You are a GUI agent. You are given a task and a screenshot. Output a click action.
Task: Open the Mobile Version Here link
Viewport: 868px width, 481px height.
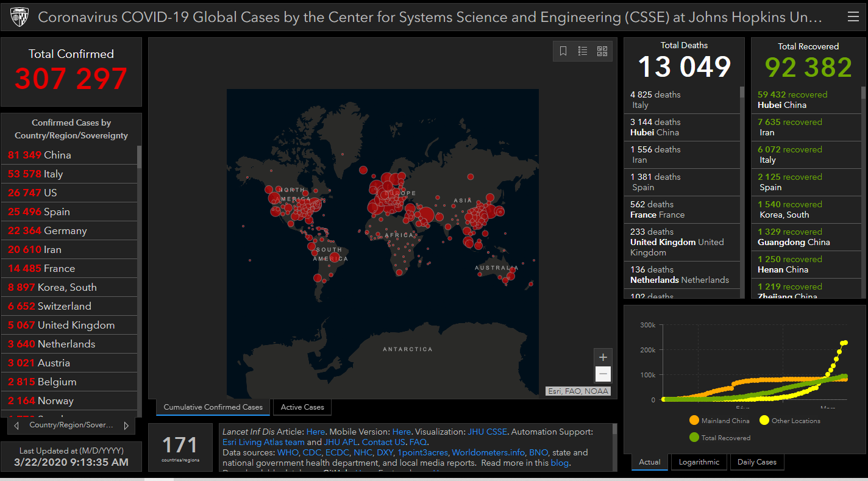click(x=402, y=432)
